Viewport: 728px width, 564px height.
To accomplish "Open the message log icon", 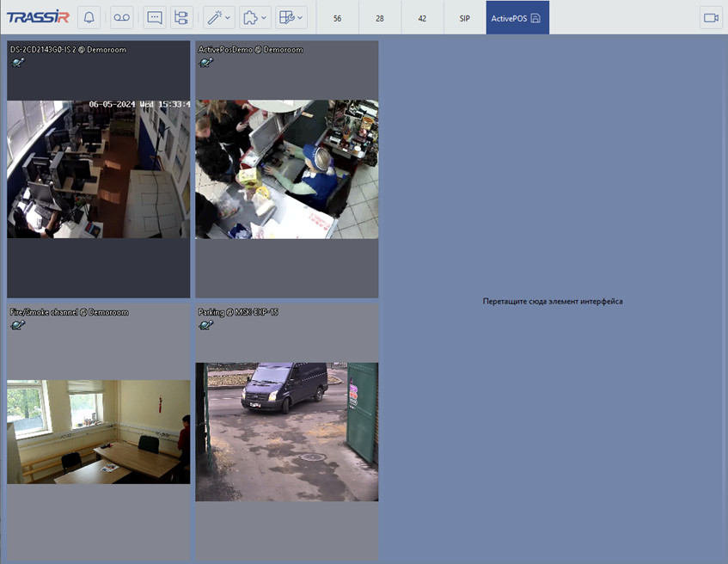I will point(155,17).
